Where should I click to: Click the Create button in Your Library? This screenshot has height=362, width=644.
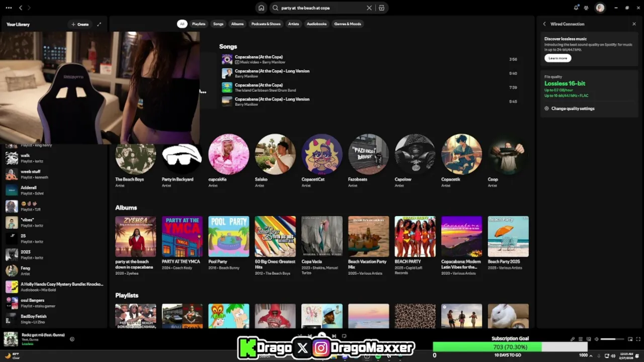pyautogui.click(x=80, y=24)
